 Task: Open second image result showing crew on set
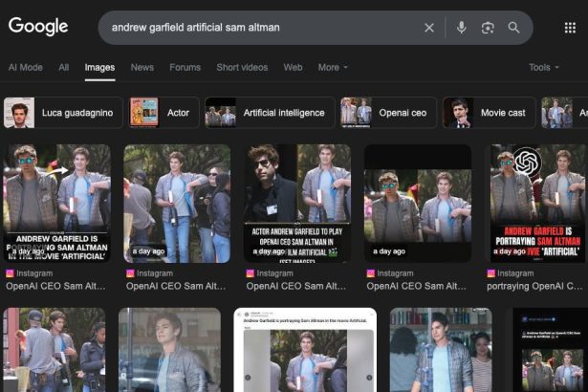[x=177, y=204]
